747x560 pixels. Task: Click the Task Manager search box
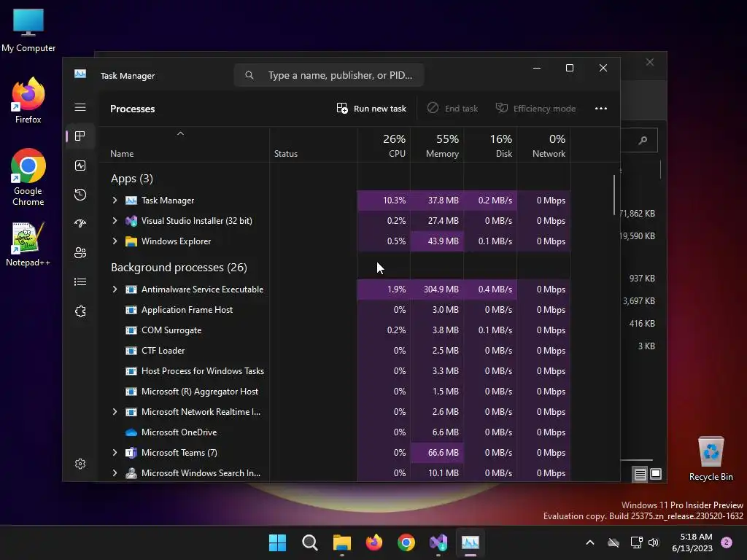pyautogui.click(x=329, y=75)
